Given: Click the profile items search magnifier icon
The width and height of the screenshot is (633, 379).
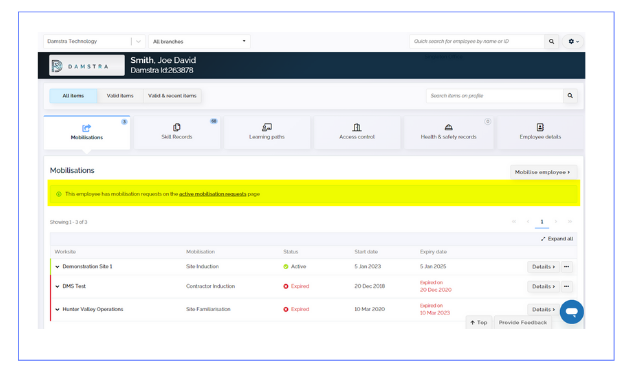Looking at the screenshot, I should 570,96.
